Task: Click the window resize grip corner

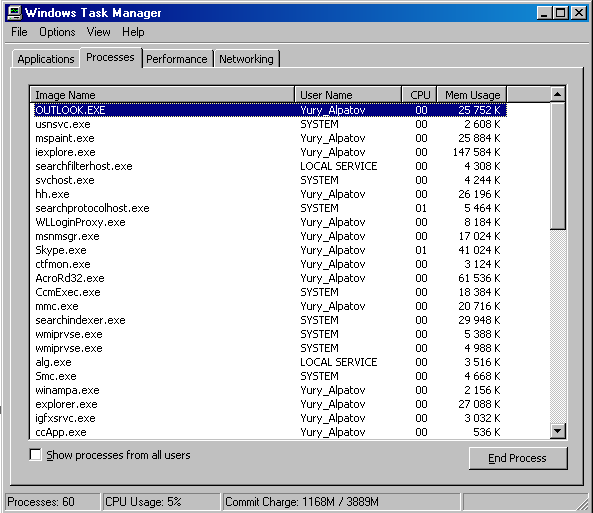Action: [x=584, y=504]
